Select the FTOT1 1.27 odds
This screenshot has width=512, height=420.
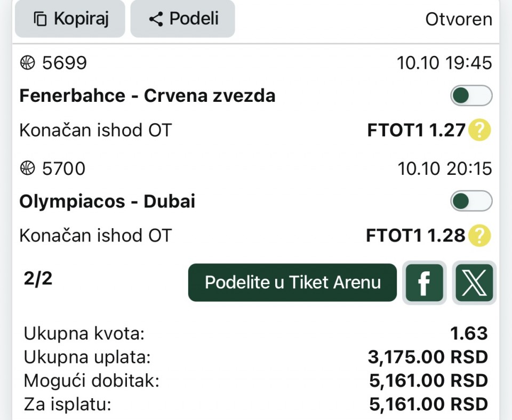(x=416, y=130)
